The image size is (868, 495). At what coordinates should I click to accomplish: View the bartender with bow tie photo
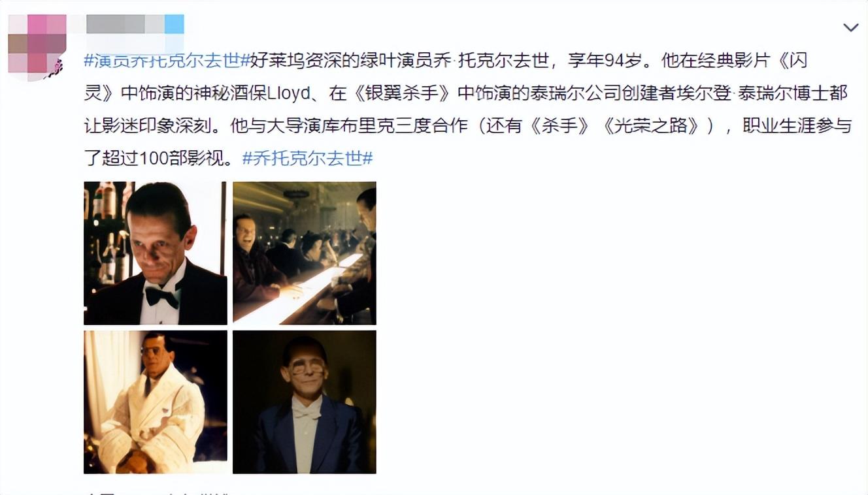tap(156, 253)
